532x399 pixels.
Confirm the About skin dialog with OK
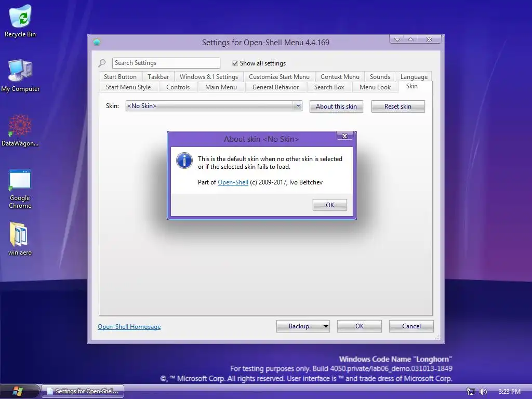(x=330, y=205)
